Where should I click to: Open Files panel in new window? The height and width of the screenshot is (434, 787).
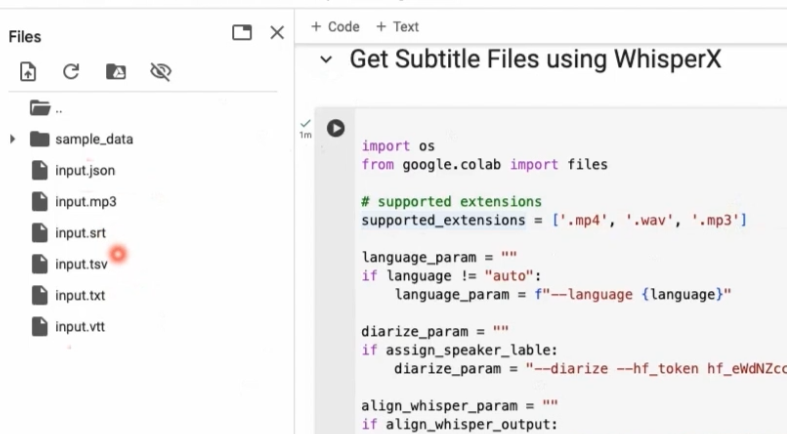242,33
